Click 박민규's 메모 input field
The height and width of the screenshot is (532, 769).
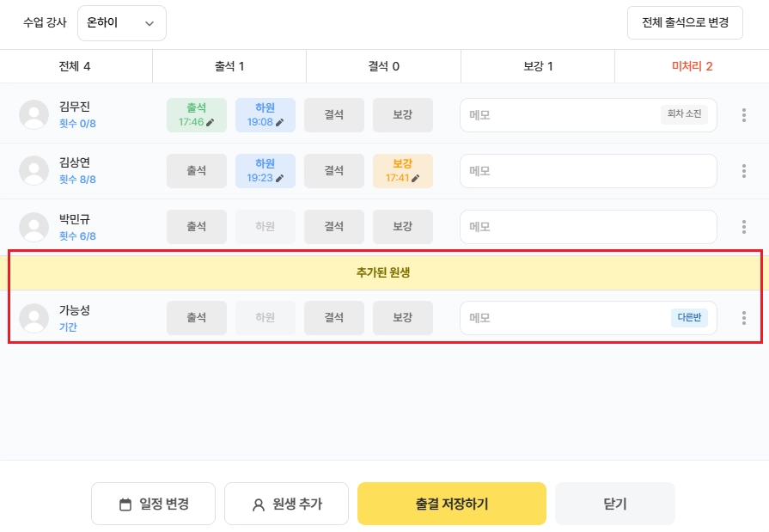(588, 227)
